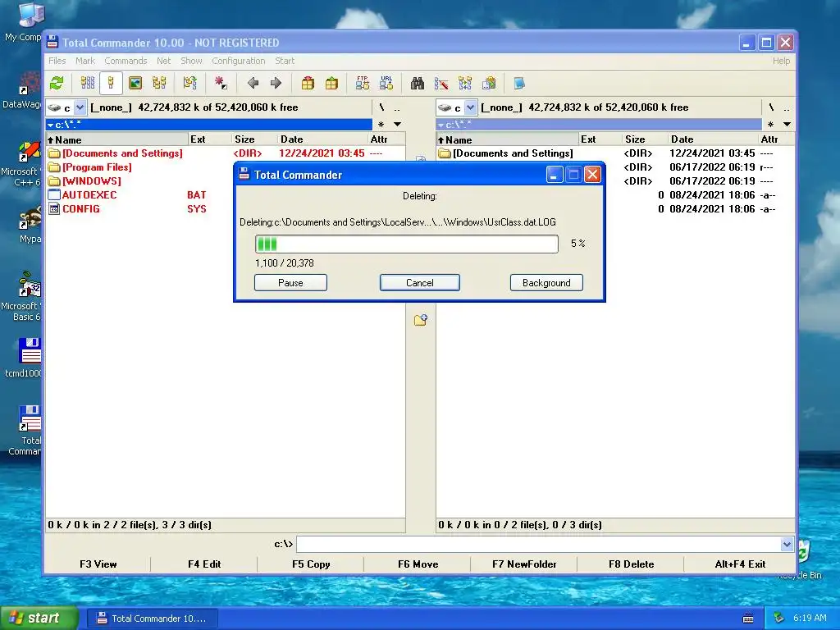
Task: Go back with the left arrow icon
Action: pyautogui.click(x=253, y=83)
